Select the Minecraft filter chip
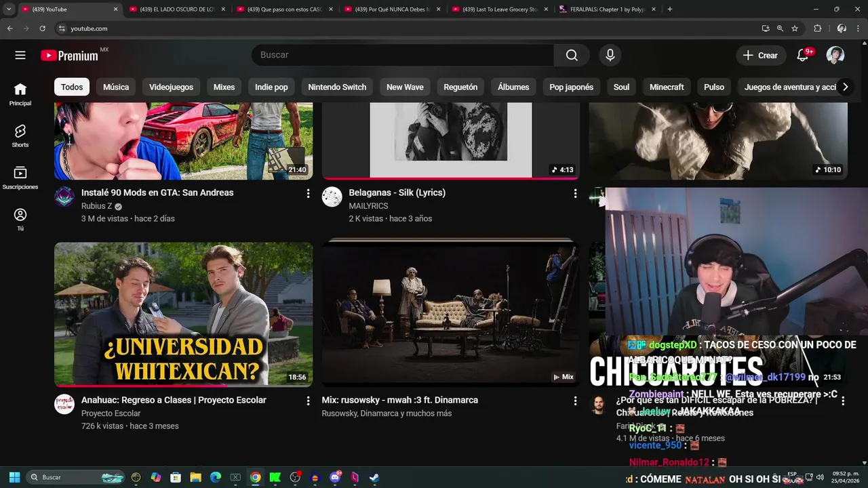The height and width of the screenshot is (488, 868). coord(667,87)
